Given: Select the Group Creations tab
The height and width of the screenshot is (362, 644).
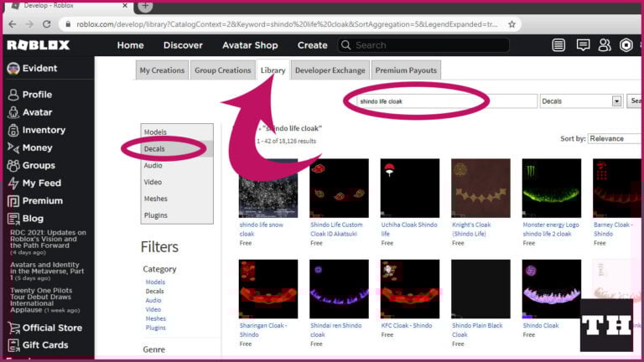Looking at the screenshot, I should pyautogui.click(x=222, y=70).
